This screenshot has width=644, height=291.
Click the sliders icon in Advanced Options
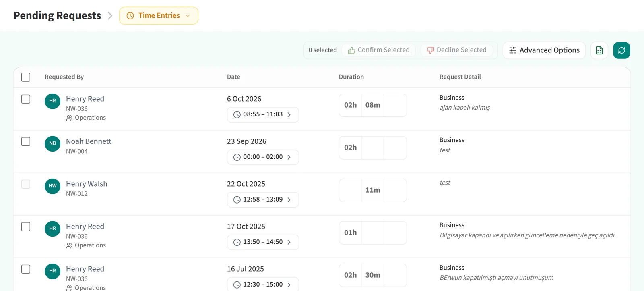click(x=512, y=50)
